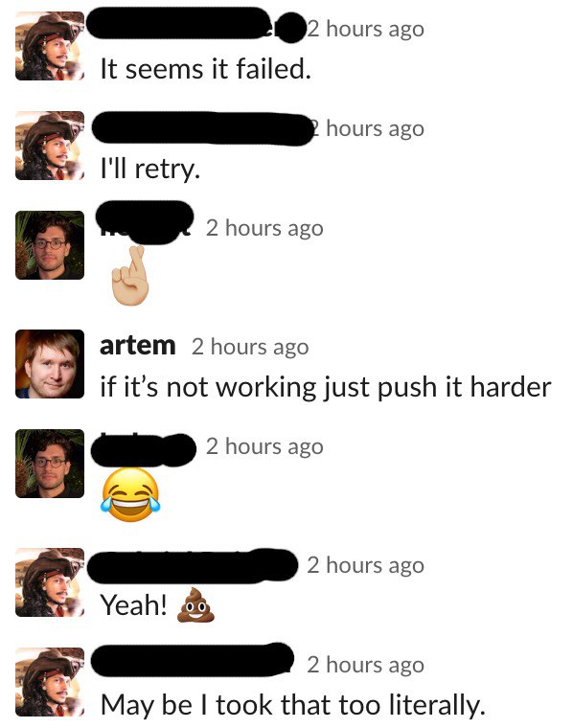The width and height of the screenshot is (573, 728).
Task: Click timestamp above the laughing emoji
Action: pos(264,447)
